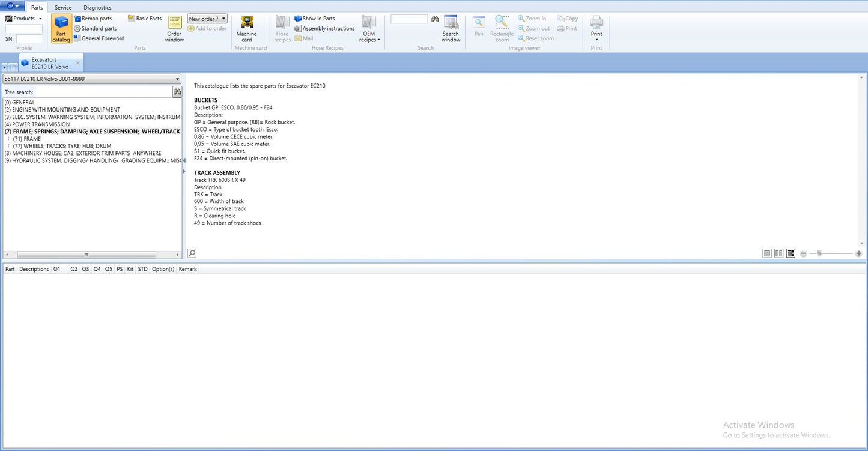Click Show in Parts
This screenshot has height=451, width=868.
pyautogui.click(x=315, y=19)
